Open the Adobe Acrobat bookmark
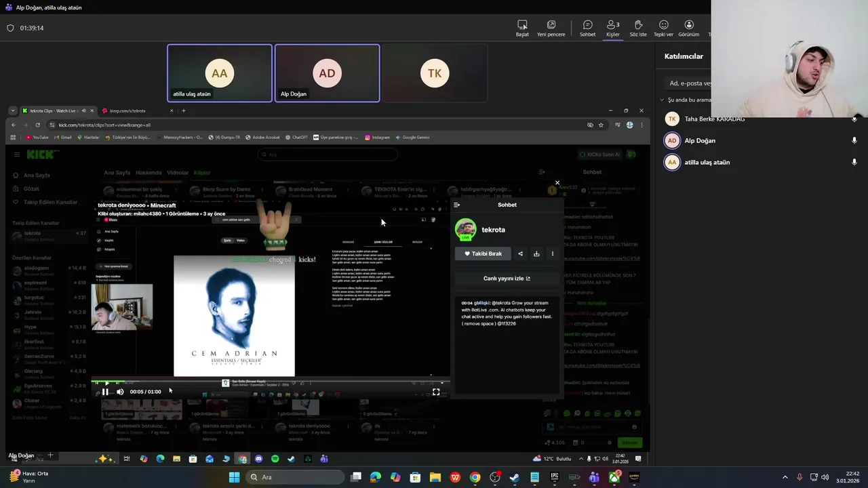868x488 pixels. click(262, 137)
